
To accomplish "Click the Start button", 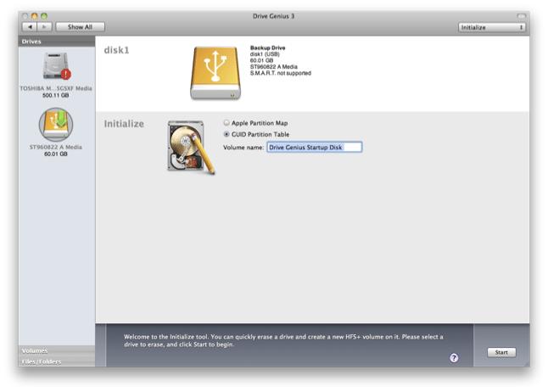I will point(501,352).
